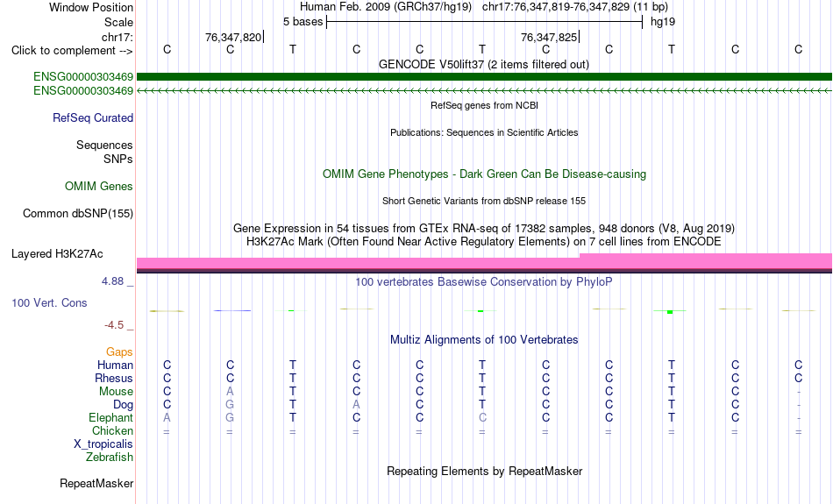Open the OMIM Genes track label
This screenshot has height=504, width=833.
[x=98, y=187]
